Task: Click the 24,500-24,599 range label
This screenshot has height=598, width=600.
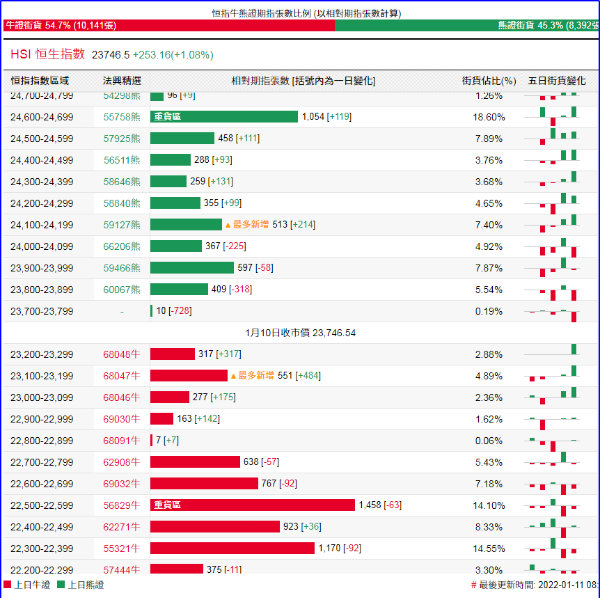Action: point(42,139)
